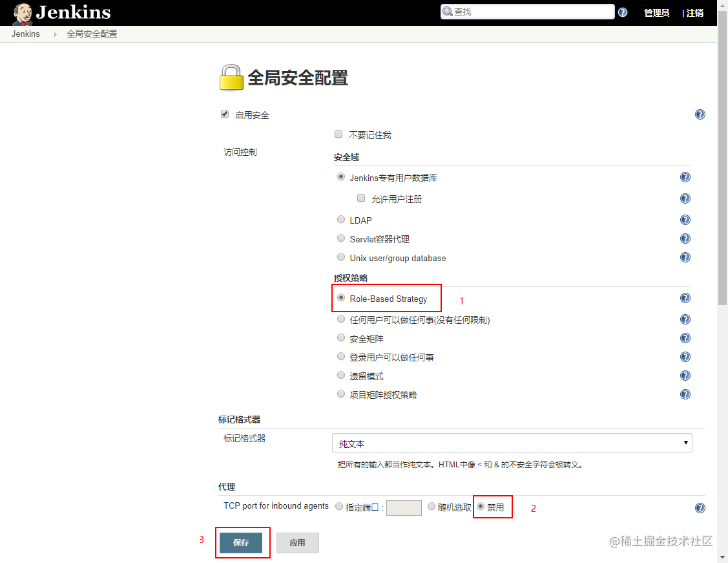Click the 应用 button
This screenshot has width=728, height=563.
pyautogui.click(x=298, y=542)
